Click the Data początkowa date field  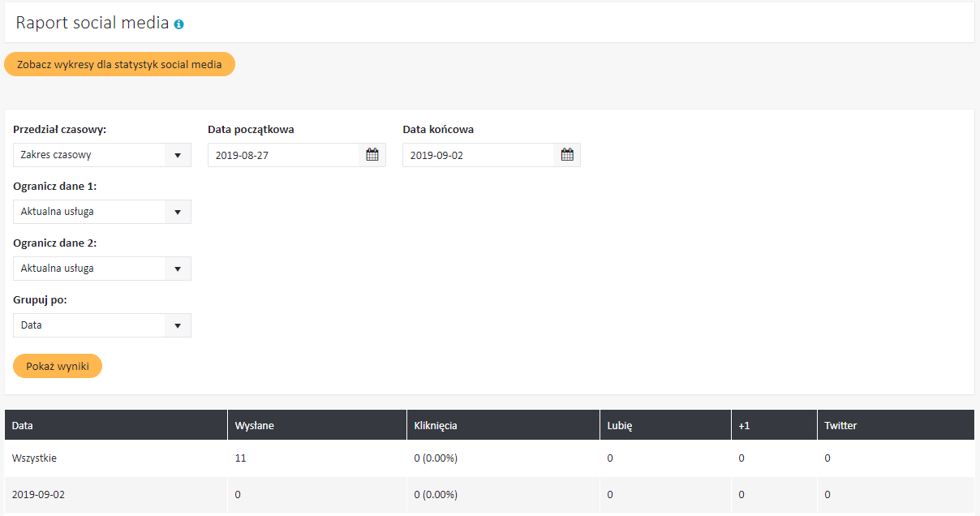pyautogui.click(x=283, y=155)
